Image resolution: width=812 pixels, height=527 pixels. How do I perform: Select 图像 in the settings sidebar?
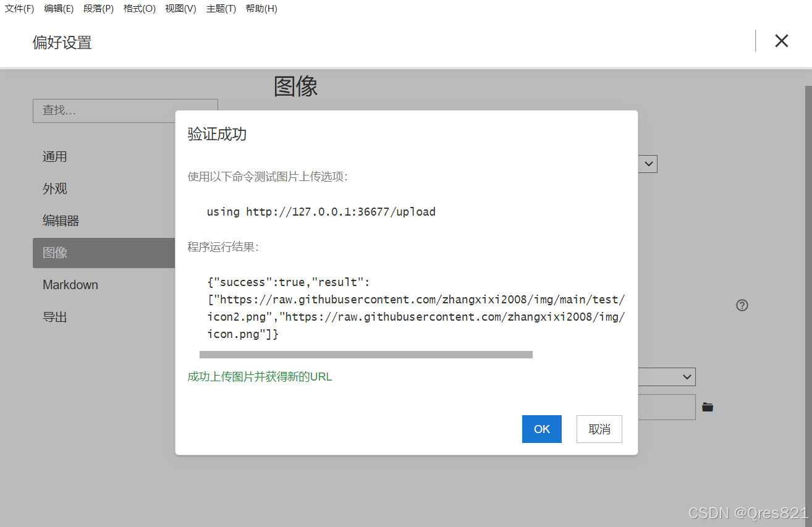point(104,253)
